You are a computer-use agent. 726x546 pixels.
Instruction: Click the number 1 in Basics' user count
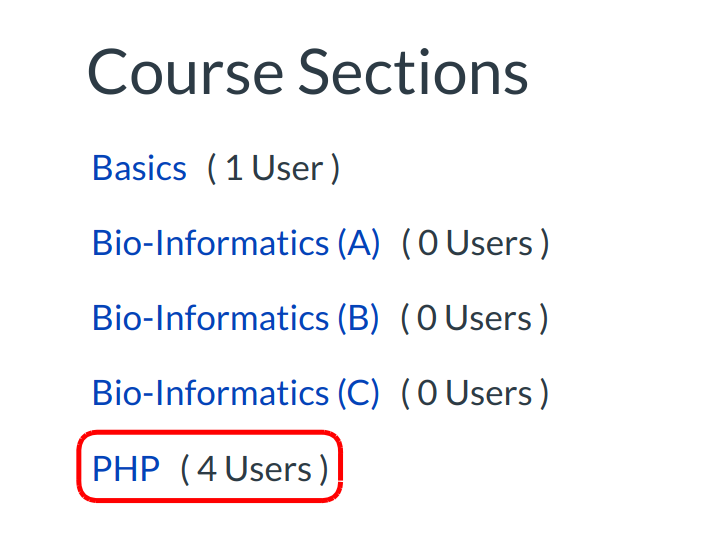tap(233, 168)
